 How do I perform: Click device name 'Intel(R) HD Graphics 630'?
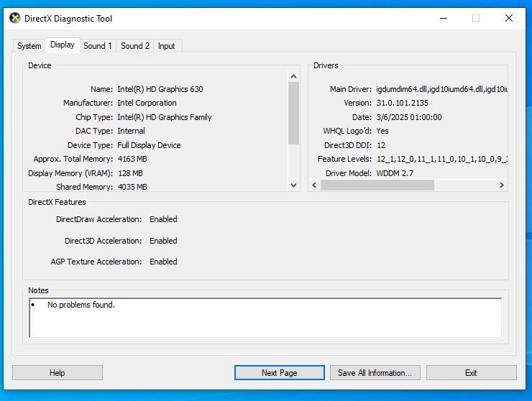(160, 89)
